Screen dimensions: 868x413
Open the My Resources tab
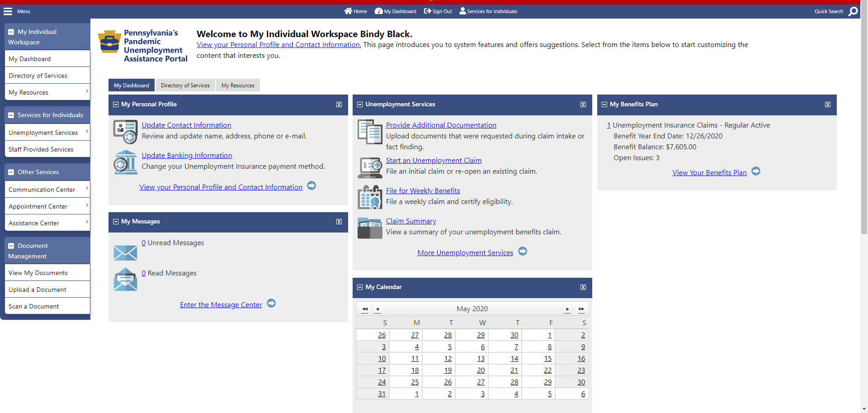tap(238, 85)
